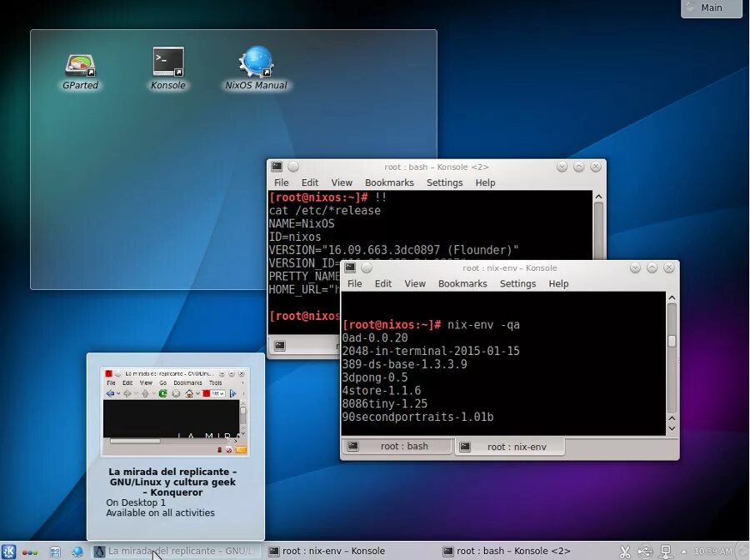Switch to the 'root : nix-env' tab
Screen dimensions: 750x560
tap(510, 447)
